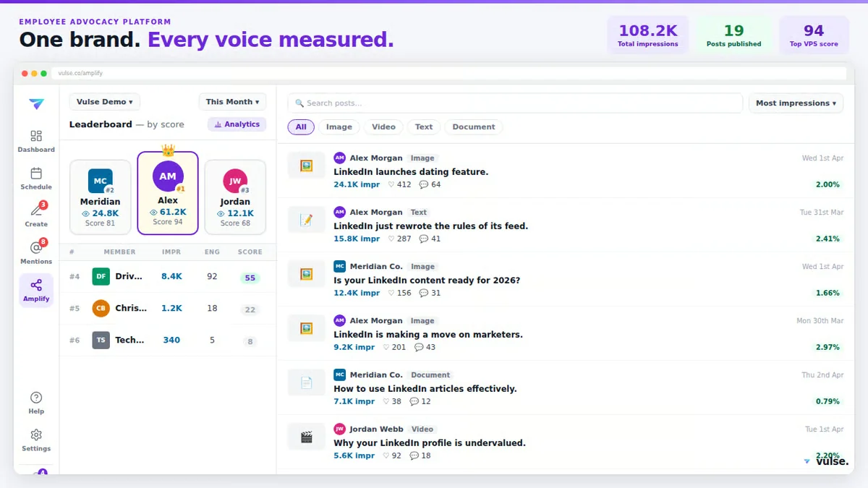The image size is (868, 488).
Task: Click the crown icon above Alex
Action: click(x=168, y=150)
